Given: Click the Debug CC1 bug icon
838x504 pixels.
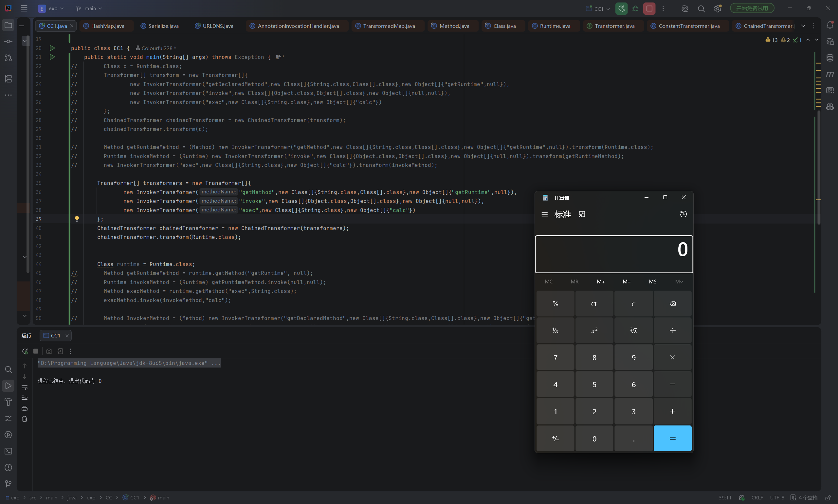Looking at the screenshot, I should 635,9.
